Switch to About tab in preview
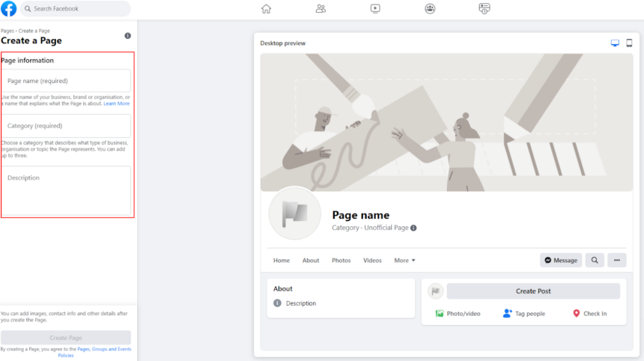The width and height of the screenshot is (644, 361). coord(311,261)
